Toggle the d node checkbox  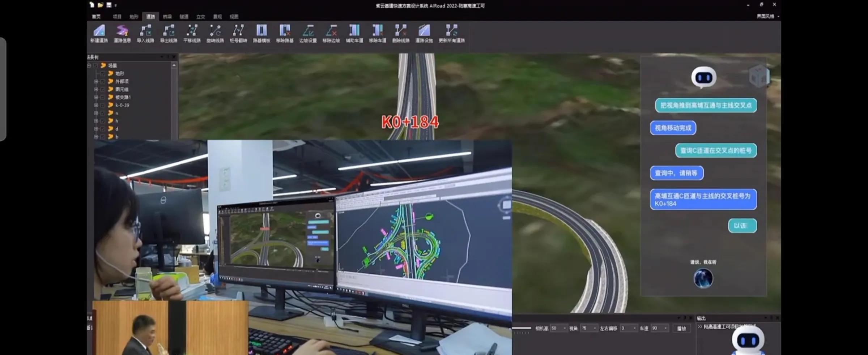click(103, 129)
